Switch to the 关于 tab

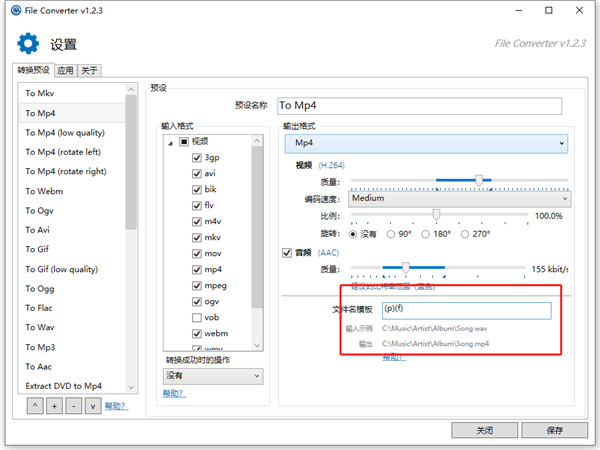[x=89, y=70]
